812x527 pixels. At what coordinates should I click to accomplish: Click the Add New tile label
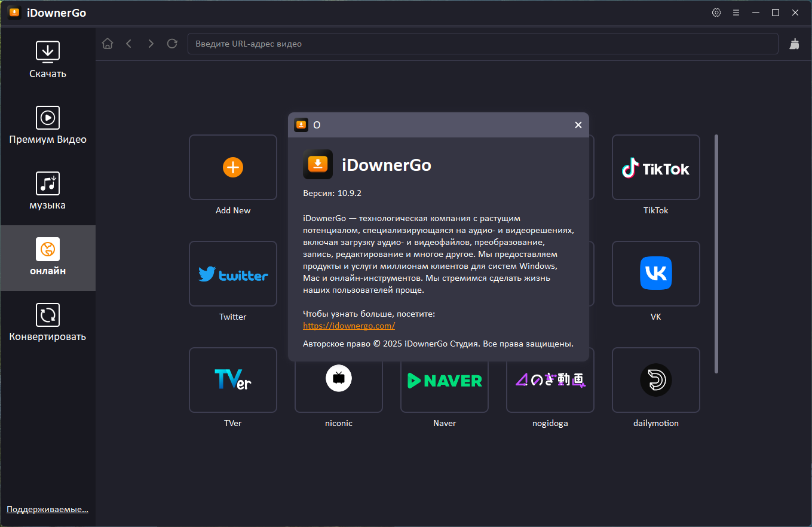pos(233,210)
